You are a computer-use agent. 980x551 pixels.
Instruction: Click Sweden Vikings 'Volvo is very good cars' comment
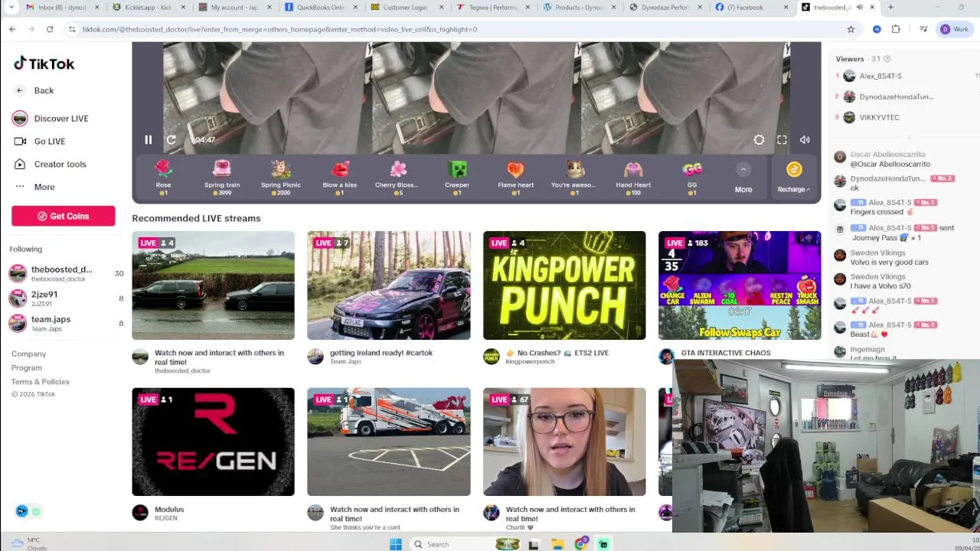(889, 262)
